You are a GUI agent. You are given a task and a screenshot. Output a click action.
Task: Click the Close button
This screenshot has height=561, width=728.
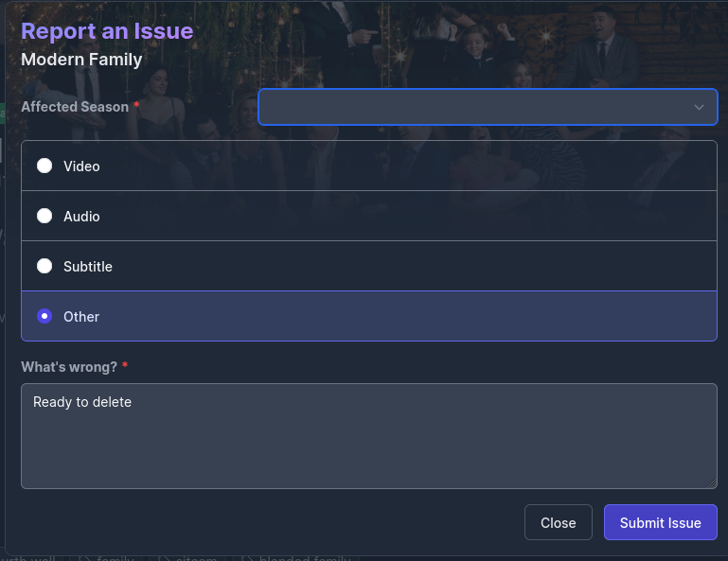(x=559, y=522)
